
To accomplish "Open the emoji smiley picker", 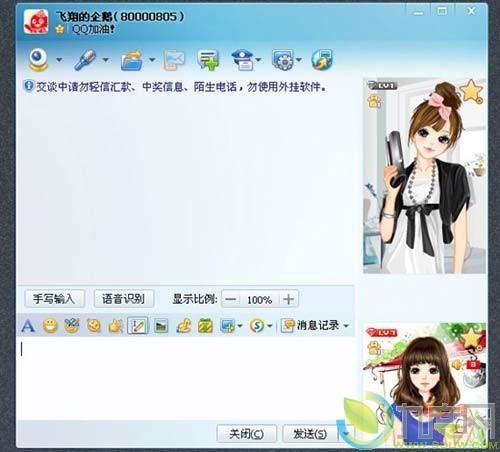I will 50,326.
